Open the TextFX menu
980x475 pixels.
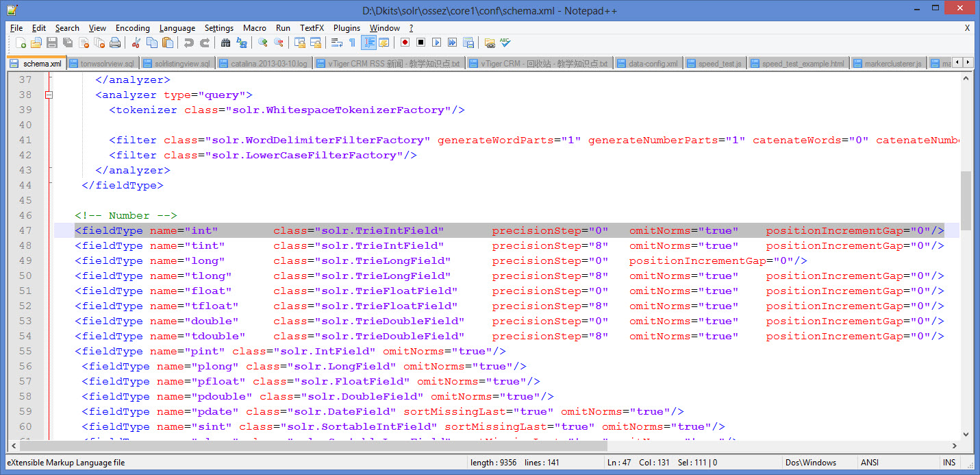pyautogui.click(x=312, y=28)
